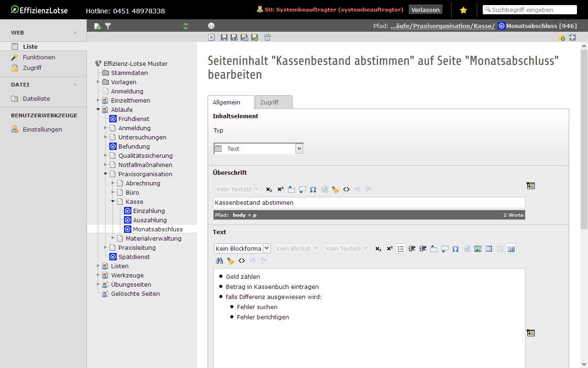588x368 pixels.
Task: Open the bookmarks star in the top bar
Action: (464, 10)
